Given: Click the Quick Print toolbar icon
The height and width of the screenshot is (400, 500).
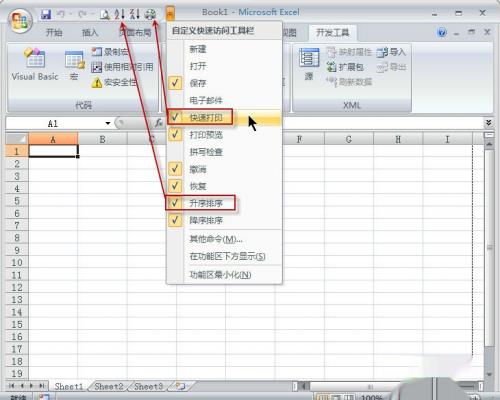Looking at the screenshot, I should click(x=150, y=14).
